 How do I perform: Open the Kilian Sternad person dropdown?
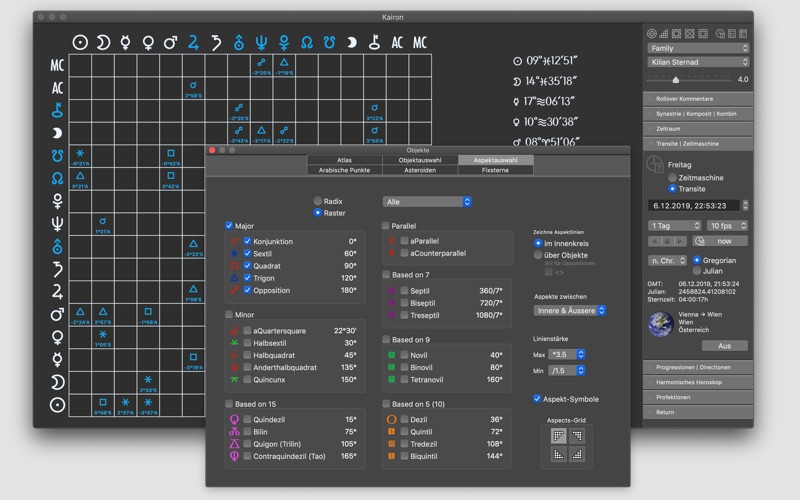[x=698, y=62]
